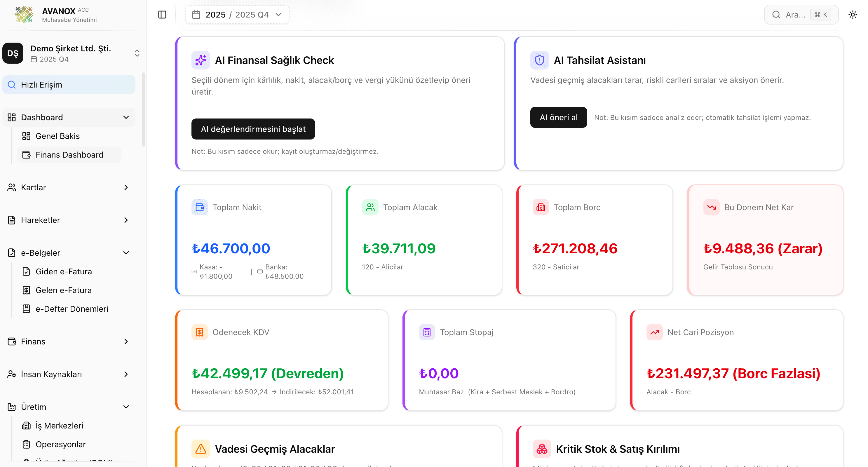
Task: Open the 2025 Q4 period dropdown
Action: 237,15
